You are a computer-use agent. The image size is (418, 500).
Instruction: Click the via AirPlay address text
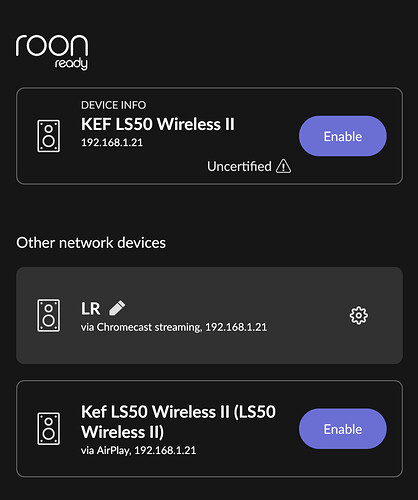click(138, 450)
